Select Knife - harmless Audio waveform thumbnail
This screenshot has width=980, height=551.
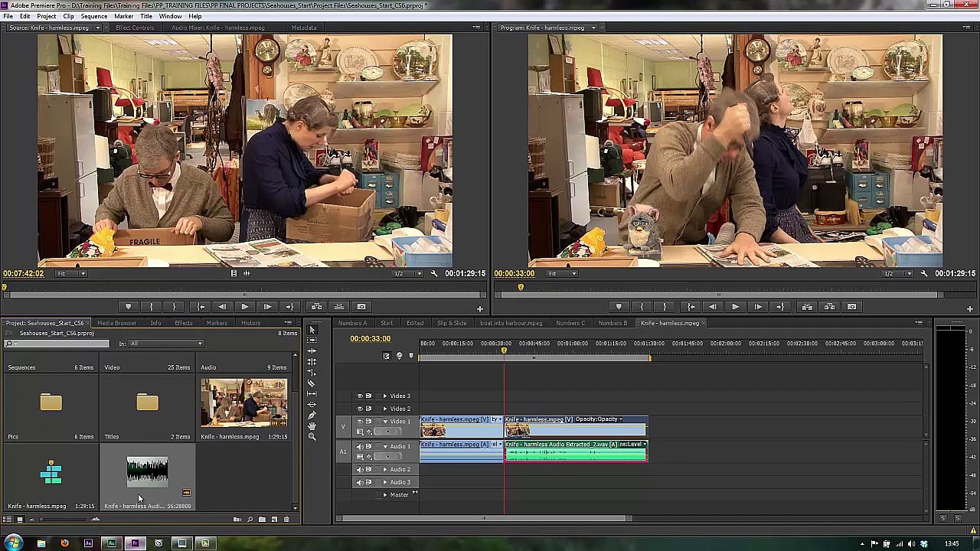tap(147, 472)
